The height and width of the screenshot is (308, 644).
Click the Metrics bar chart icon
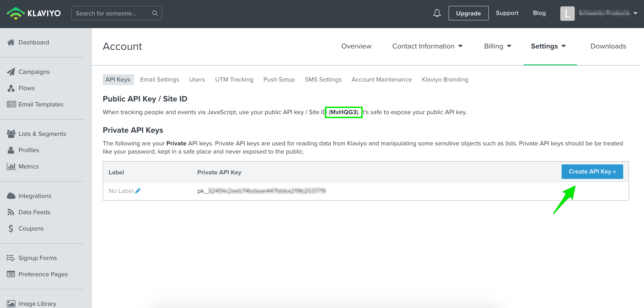(x=11, y=166)
